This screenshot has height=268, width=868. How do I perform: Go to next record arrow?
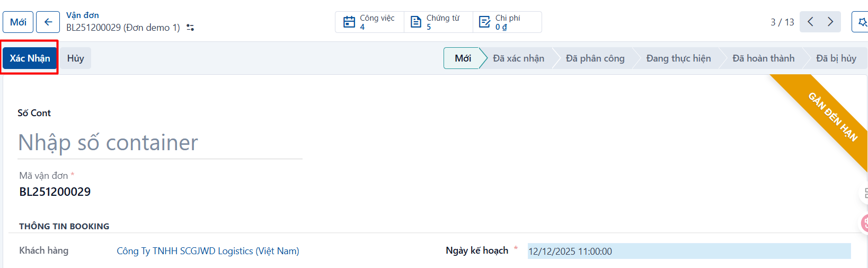click(x=830, y=22)
